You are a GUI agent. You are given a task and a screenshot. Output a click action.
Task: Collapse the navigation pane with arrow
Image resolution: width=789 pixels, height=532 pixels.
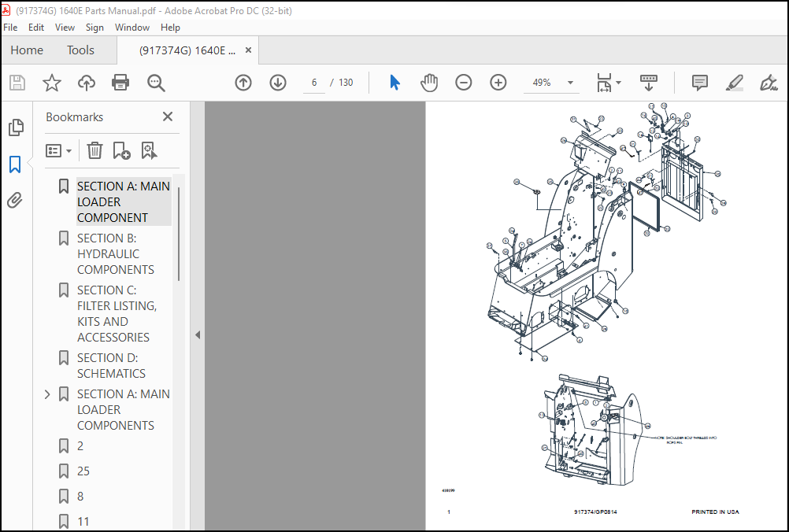198,335
